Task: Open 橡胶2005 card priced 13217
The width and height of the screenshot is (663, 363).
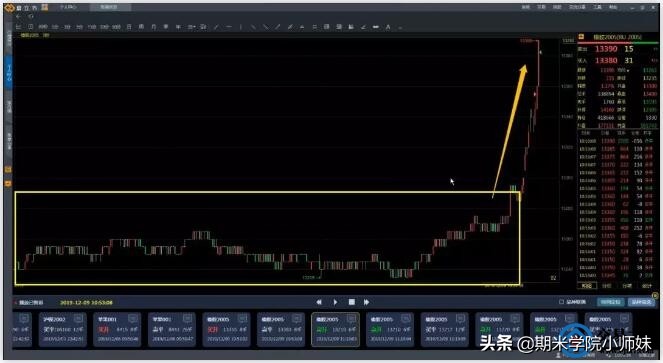Action: click(x=445, y=330)
